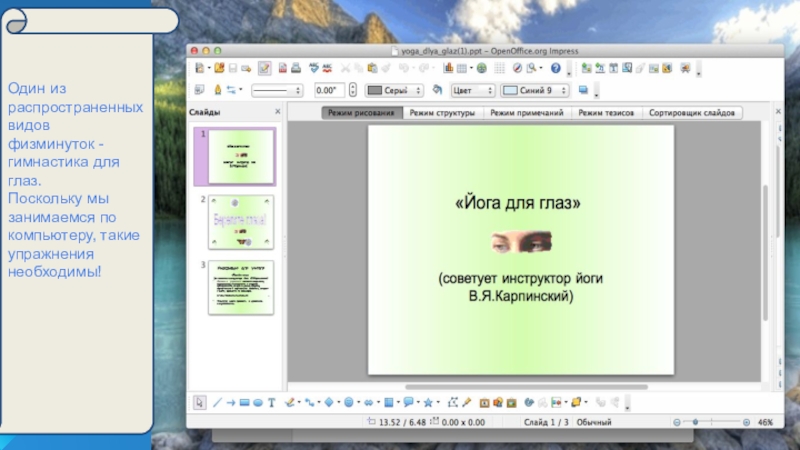
Task: Click the stars shape tool
Action: 428,402
